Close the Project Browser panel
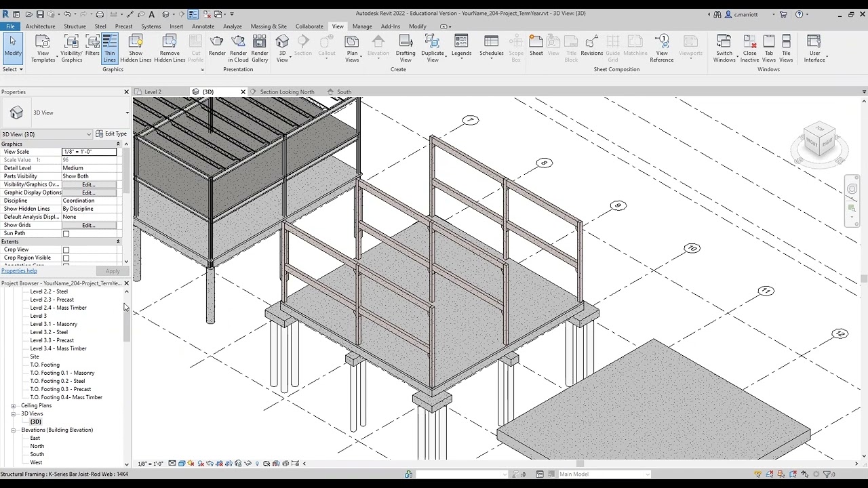This screenshot has width=868, height=488. (x=126, y=283)
